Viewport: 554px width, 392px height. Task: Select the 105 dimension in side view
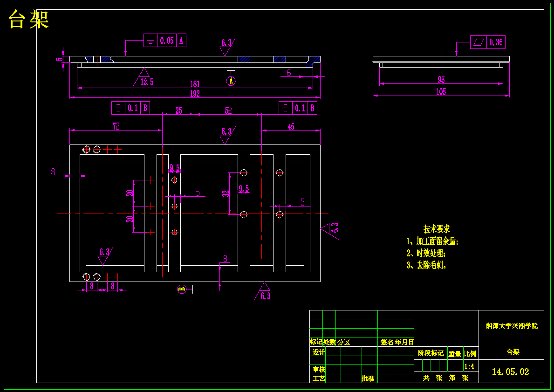441,92
